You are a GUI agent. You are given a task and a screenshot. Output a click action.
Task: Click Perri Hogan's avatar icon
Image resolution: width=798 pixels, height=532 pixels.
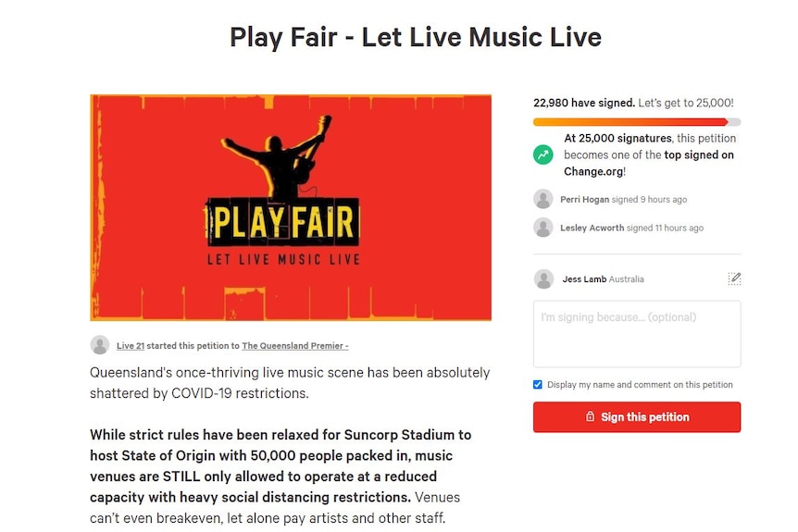click(543, 199)
